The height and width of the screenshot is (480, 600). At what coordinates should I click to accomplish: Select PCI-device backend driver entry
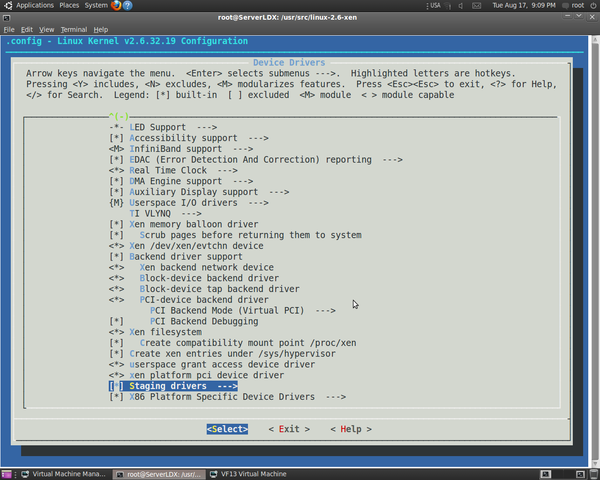tap(189, 300)
